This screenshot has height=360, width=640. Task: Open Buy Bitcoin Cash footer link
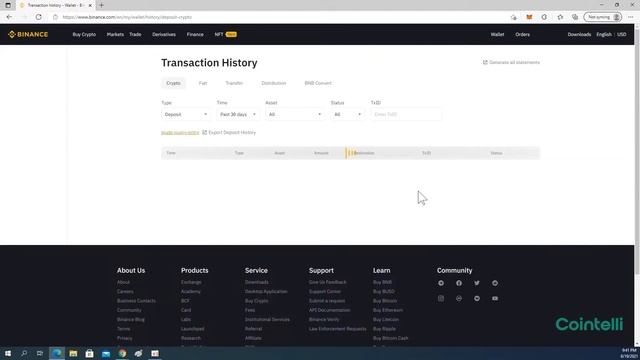click(x=391, y=338)
